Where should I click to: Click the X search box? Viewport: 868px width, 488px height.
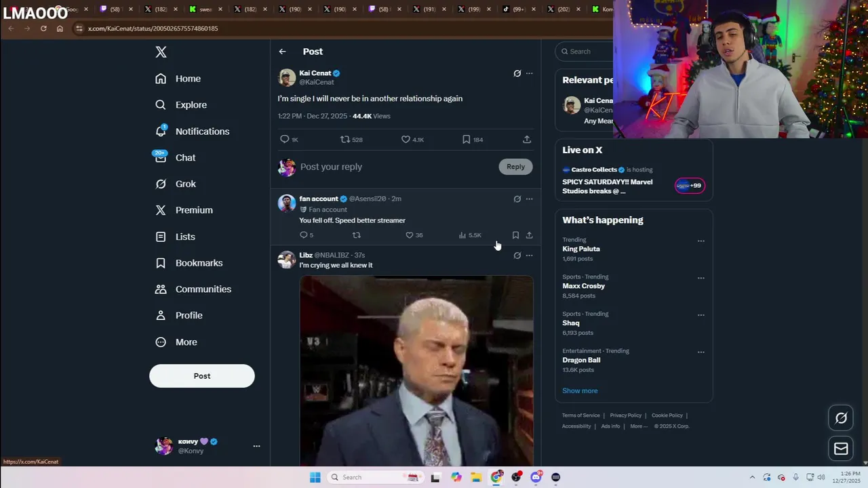584,52
